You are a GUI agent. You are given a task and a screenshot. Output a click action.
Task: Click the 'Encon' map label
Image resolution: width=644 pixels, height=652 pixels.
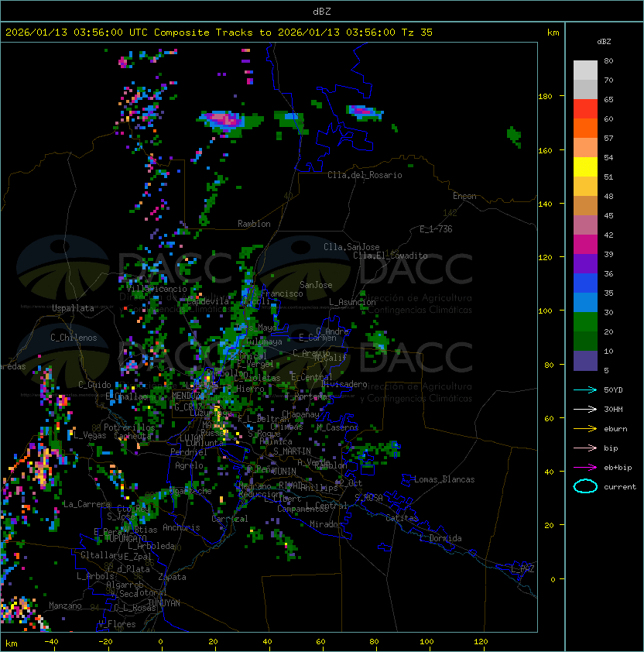(x=464, y=196)
